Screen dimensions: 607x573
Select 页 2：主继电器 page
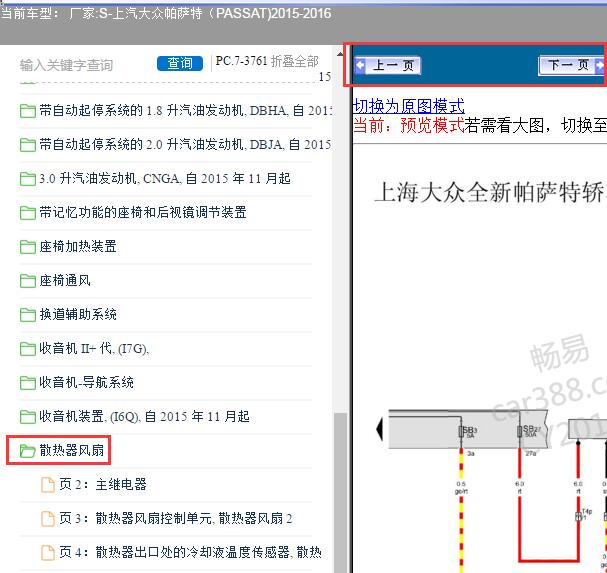pyautogui.click(x=103, y=484)
